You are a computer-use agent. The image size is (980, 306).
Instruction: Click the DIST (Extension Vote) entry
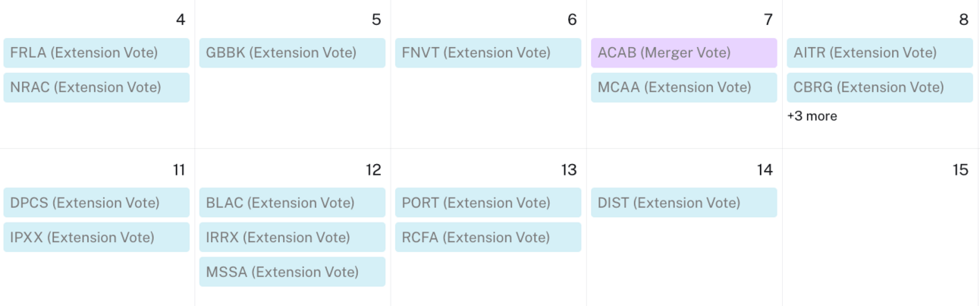[684, 203]
